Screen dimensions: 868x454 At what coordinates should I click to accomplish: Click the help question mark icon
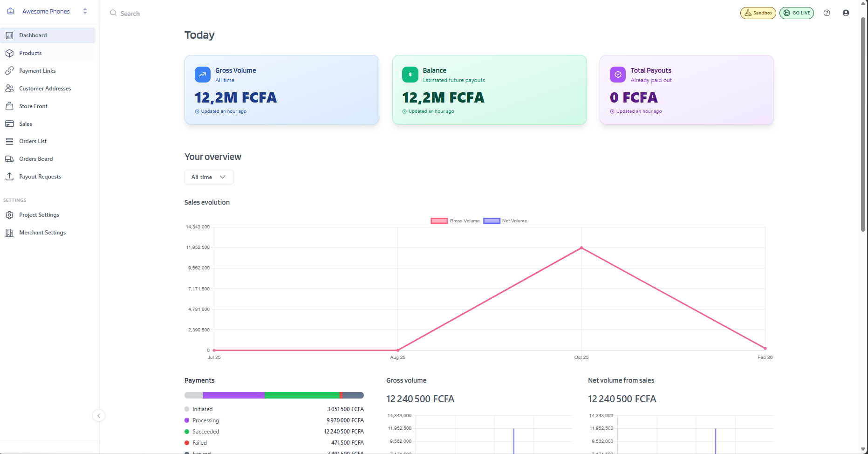[827, 13]
